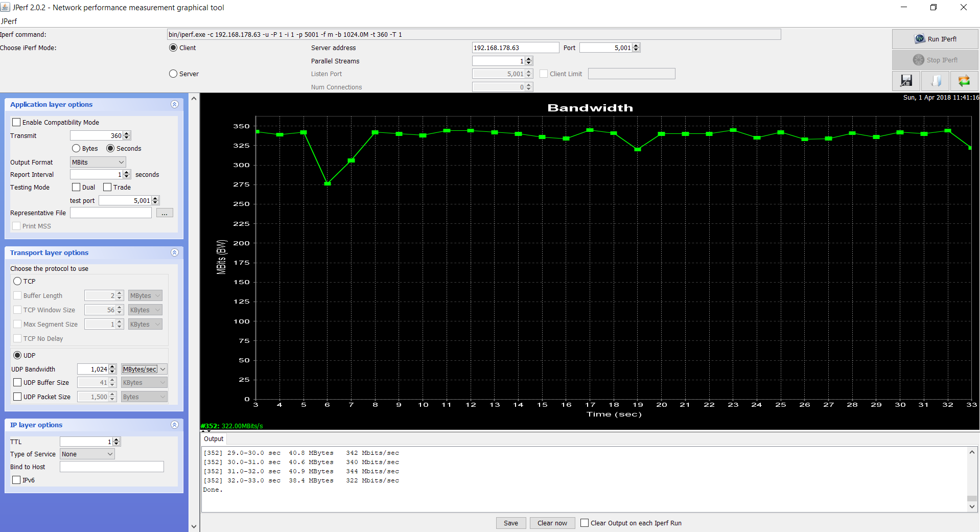Tick the IPv6 checkbox
980x532 pixels.
pyautogui.click(x=16, y=480)
